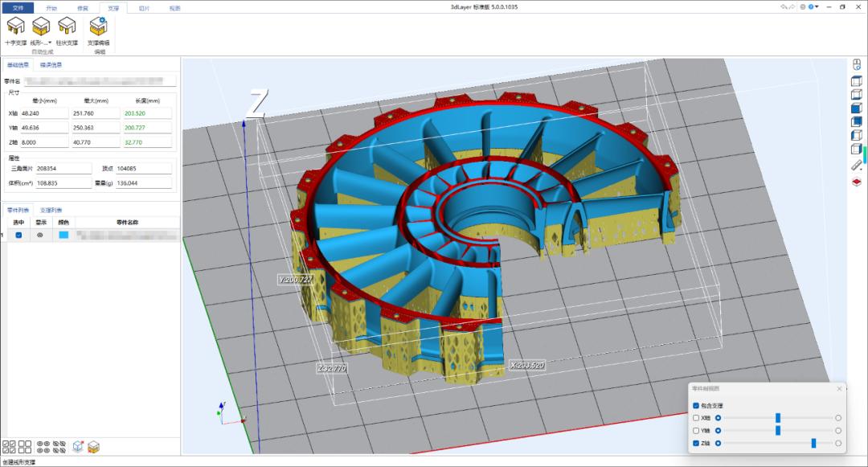
Task: Click the 十字支撑 cross support icon
Action: (x=15, y=27)
